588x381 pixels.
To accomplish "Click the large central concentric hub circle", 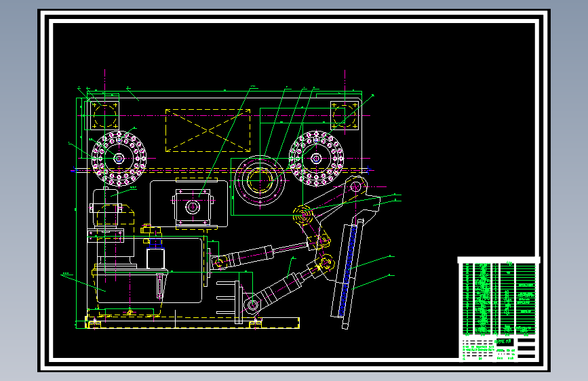I will pyautogui.click(x=260, y=180).
